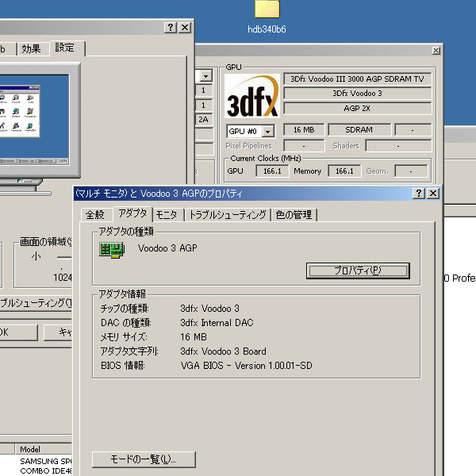Click OK in display properties window

(17, 332)
